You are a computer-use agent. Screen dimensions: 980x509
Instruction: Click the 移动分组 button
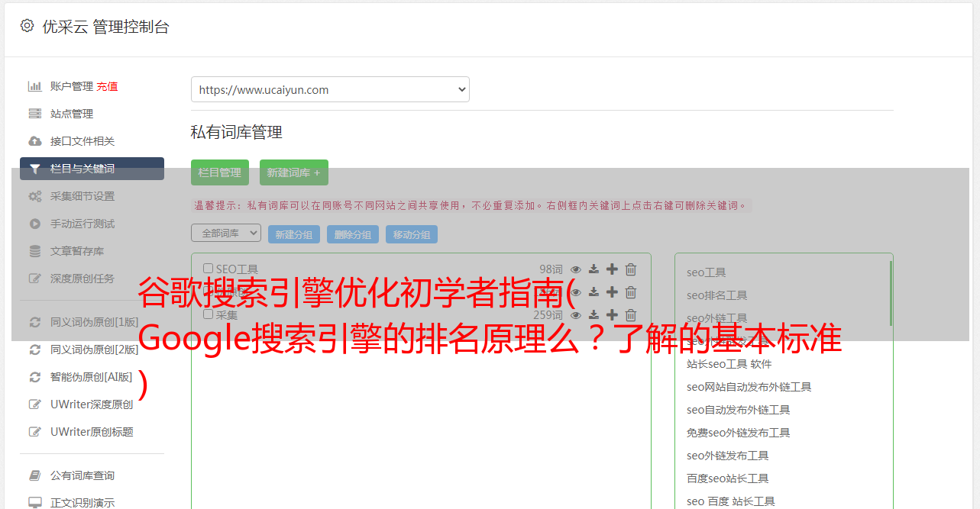click(412, 234)
